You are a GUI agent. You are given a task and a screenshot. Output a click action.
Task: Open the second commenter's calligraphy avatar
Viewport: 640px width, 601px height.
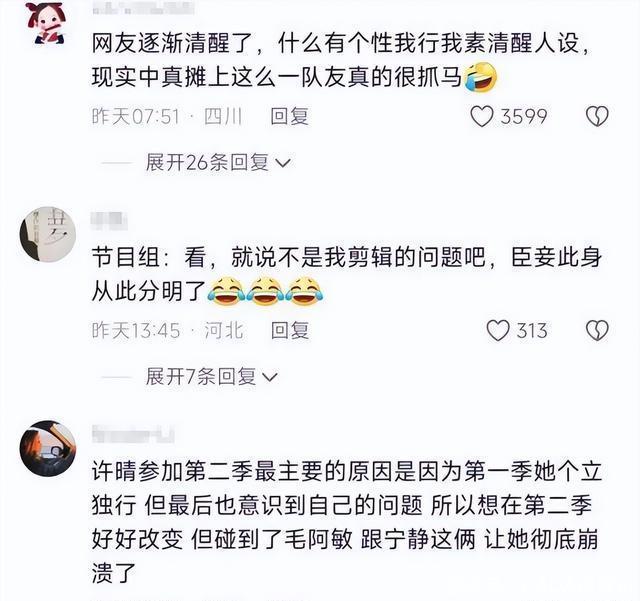[x=48, y=234]
